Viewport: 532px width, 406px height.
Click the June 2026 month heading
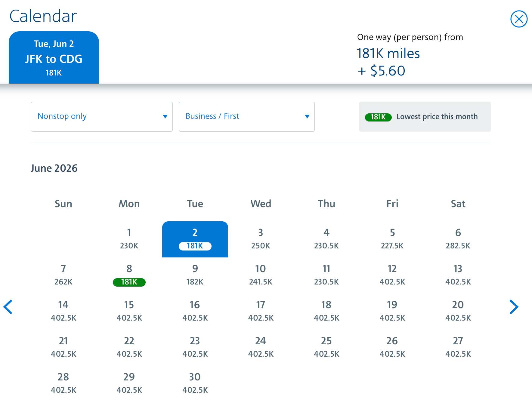coord(54,168)
